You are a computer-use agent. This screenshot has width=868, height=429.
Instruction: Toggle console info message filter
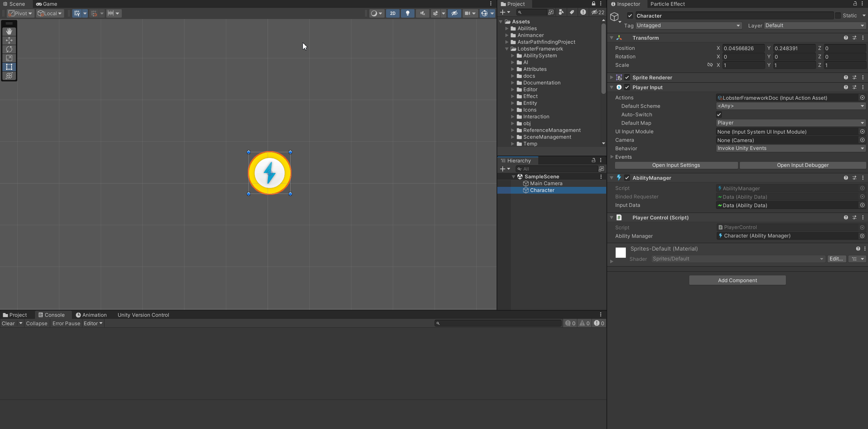point(570,323)
